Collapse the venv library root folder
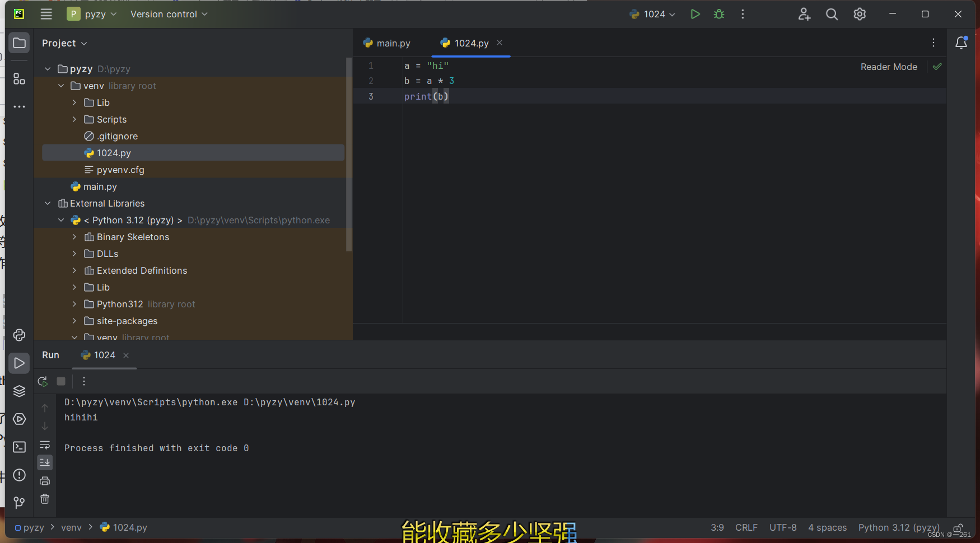This screenshot has width=980, height=543. pyautogui.click(x=62, y=86)
